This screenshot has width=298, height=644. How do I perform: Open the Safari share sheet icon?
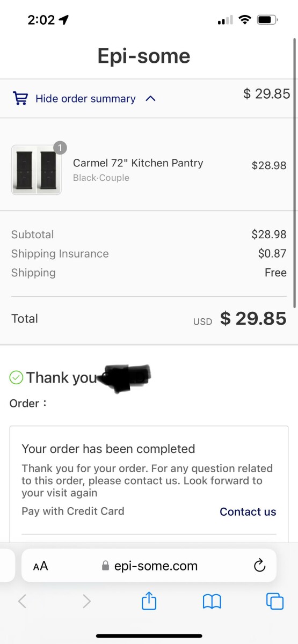(149, 601)
